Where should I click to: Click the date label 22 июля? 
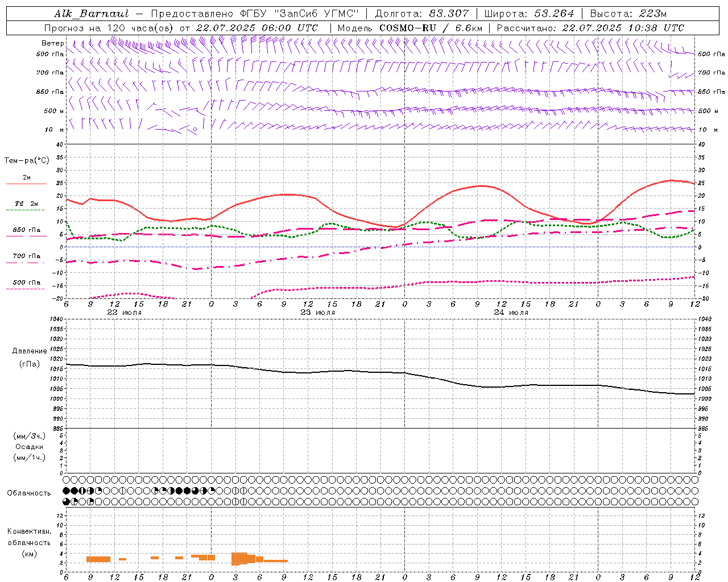pyautogui.click(x=125, y=313)
